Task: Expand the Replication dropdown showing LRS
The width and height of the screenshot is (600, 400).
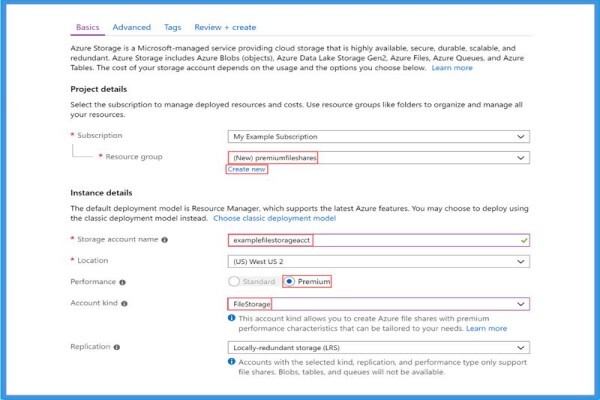Action: 378,348
